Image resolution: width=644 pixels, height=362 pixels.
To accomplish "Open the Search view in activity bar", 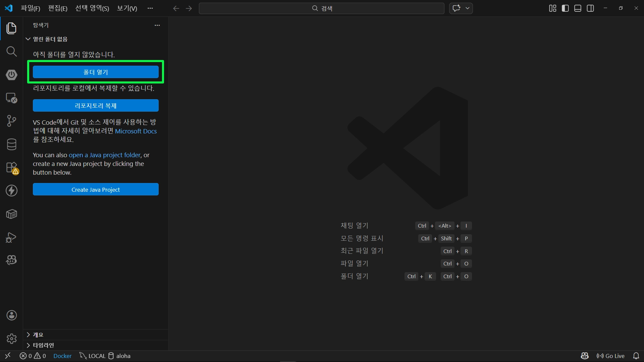I will [x=11, y=52].
